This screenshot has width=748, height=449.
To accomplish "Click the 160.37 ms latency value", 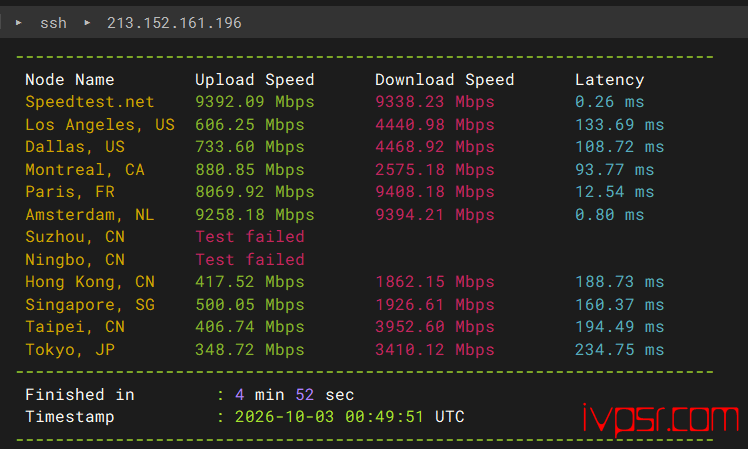I will pos(620,305).
